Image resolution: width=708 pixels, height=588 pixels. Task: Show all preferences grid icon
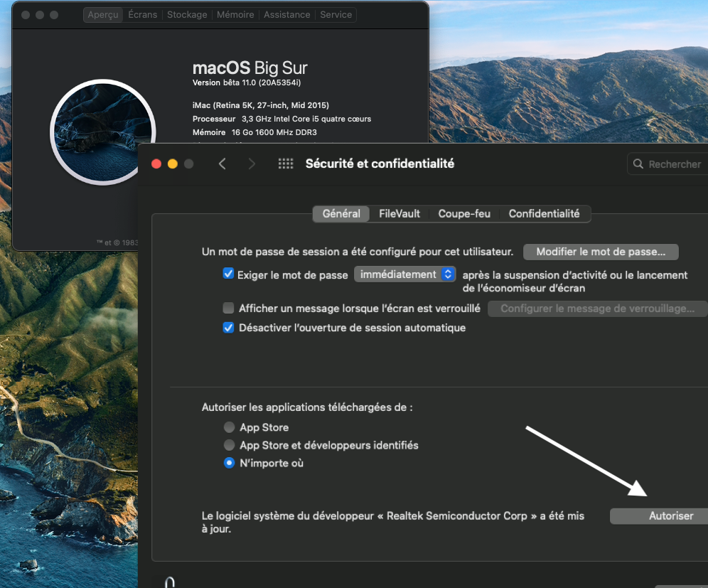[x=286, y=164]
